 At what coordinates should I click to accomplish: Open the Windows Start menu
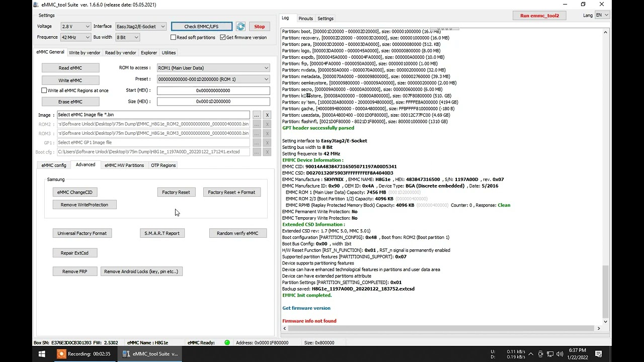[42, 354]
